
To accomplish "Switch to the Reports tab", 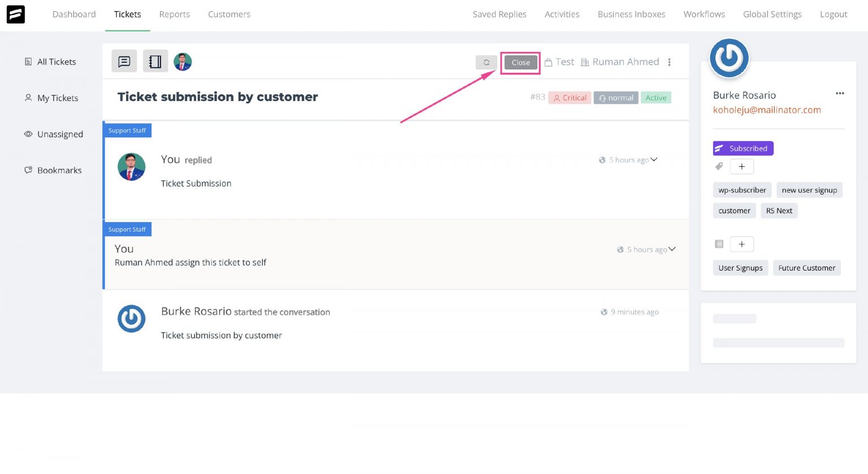I will coord(174,14).
